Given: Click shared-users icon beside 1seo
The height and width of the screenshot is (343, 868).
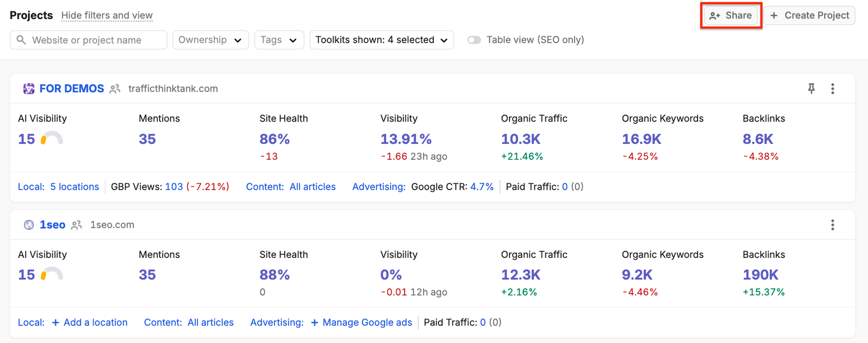Looking at the screenshot, I should coord(76,225).
